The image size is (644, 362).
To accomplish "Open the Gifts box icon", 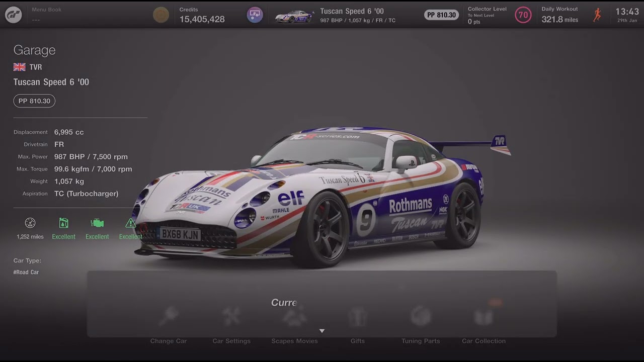I will tap(358, 316).
